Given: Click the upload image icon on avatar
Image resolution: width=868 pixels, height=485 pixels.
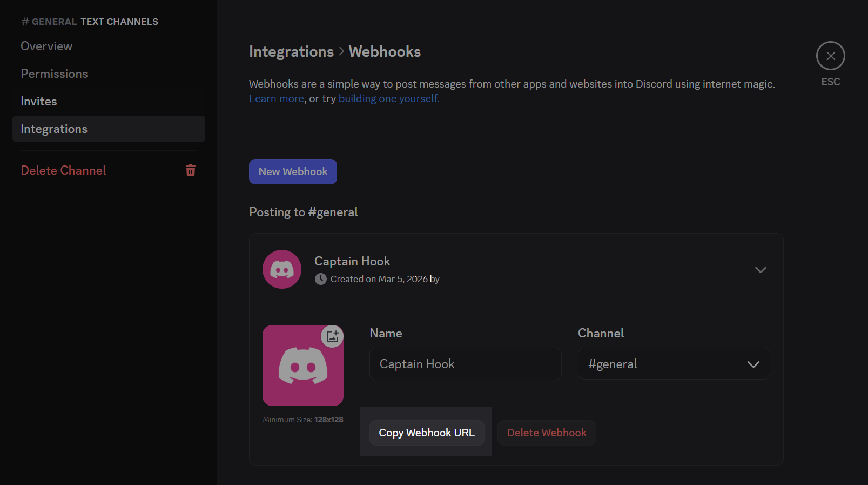Looking at the screenshot, I should (332, 336).
